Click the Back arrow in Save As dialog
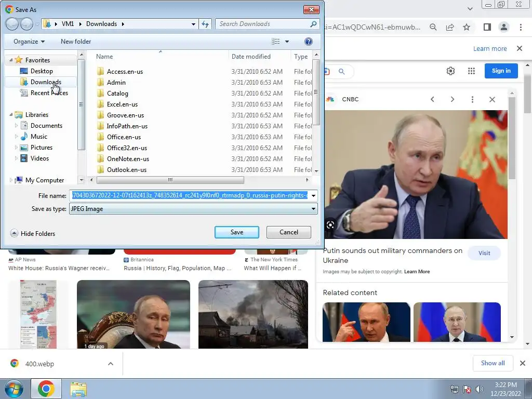The width and height of the screenshot is (532, 399). pos(12,24)
